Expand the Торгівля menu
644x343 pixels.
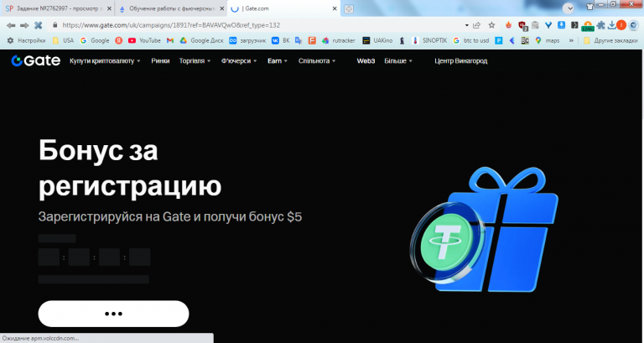coord(195,60)
